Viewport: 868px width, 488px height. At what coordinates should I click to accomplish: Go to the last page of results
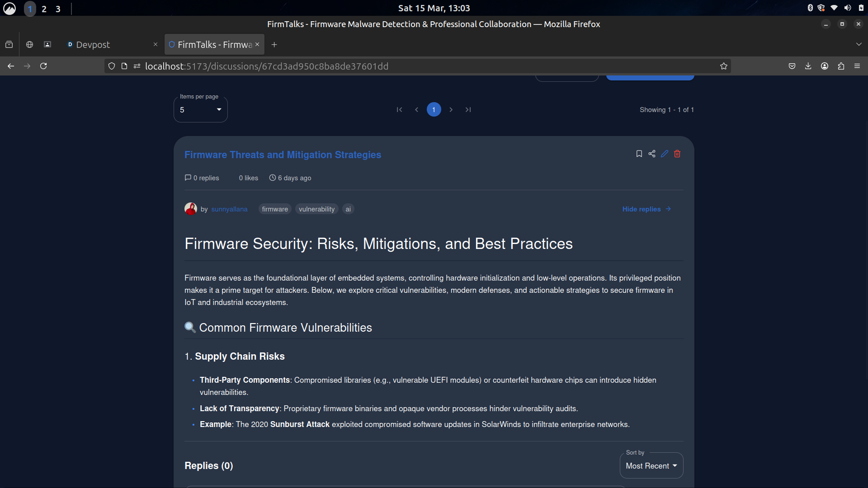tap(468, 110)
